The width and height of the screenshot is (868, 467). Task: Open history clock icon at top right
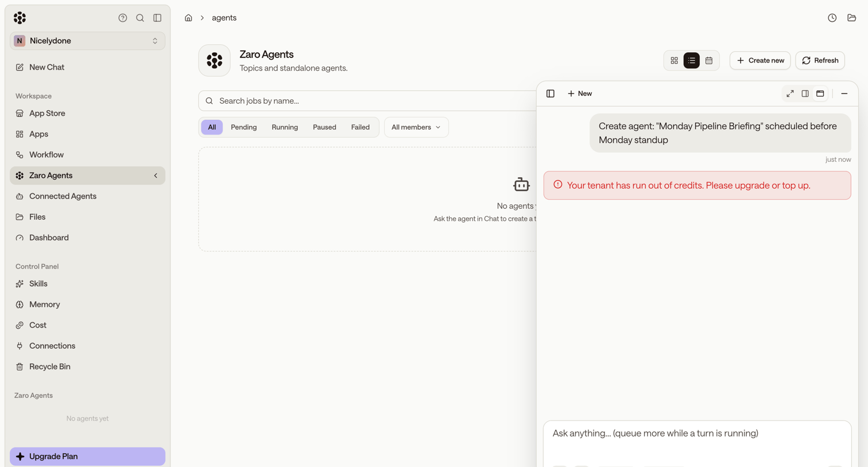click(832, 18)
